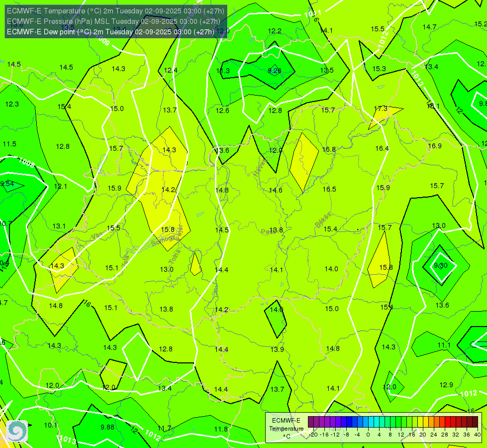
Task: Click the 11.3 temperature value
Action: point(223,71)
